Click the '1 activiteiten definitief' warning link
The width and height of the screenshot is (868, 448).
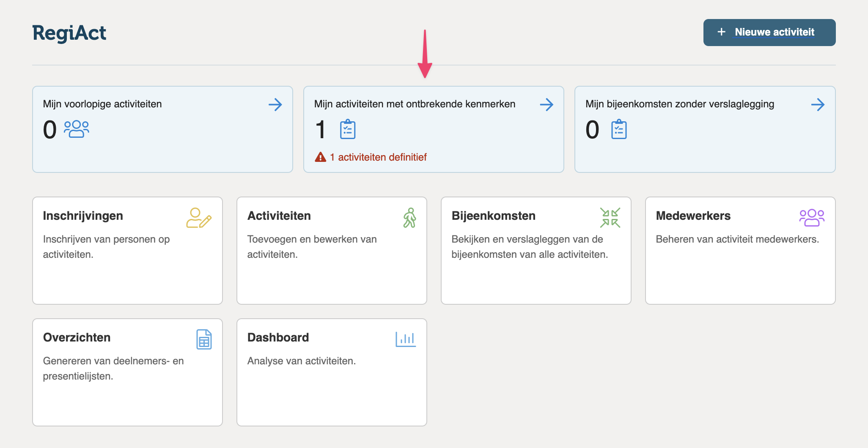point(378,157)
